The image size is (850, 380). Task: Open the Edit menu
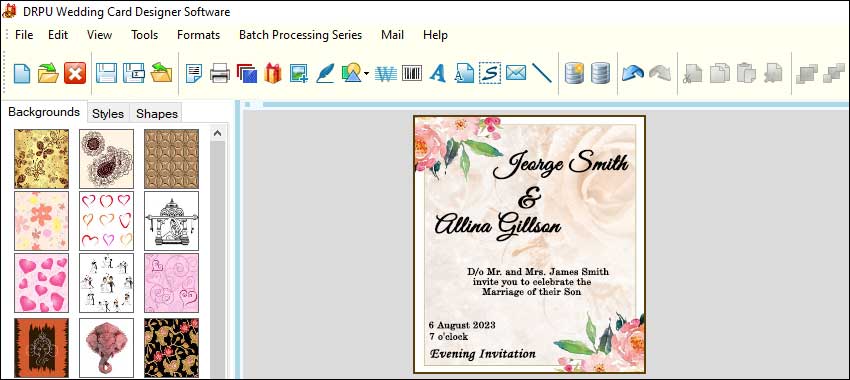point(58,35)
